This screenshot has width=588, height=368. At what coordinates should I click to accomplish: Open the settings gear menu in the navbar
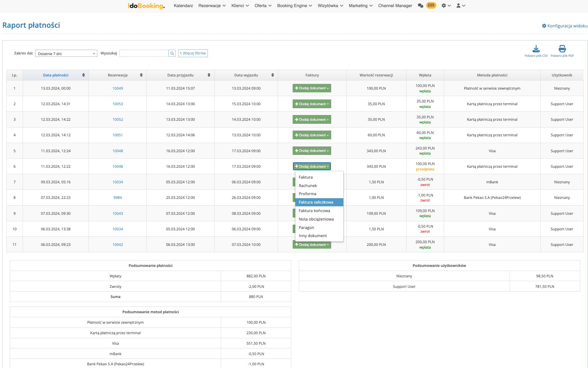pos(446,6)
